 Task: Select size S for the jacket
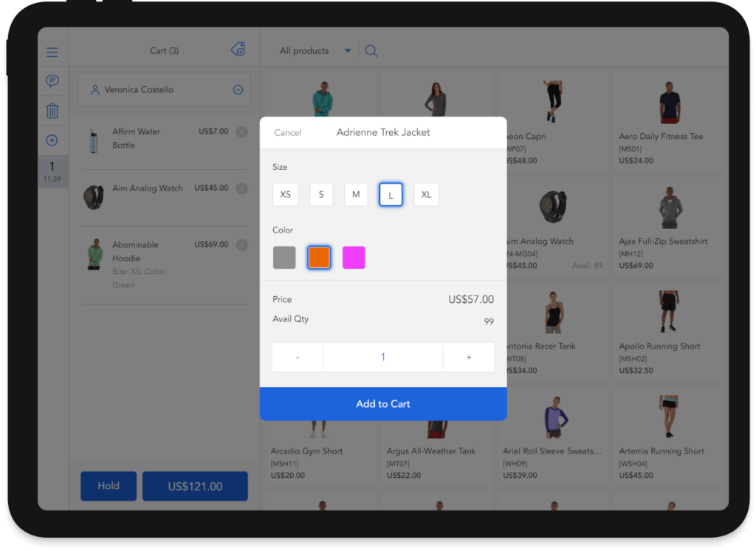click(321, 194)
